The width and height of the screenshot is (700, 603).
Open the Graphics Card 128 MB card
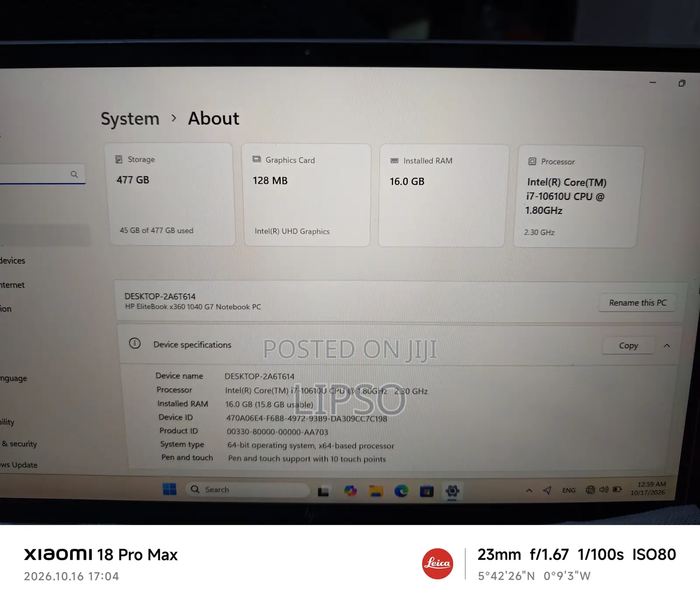pos(307,195)
